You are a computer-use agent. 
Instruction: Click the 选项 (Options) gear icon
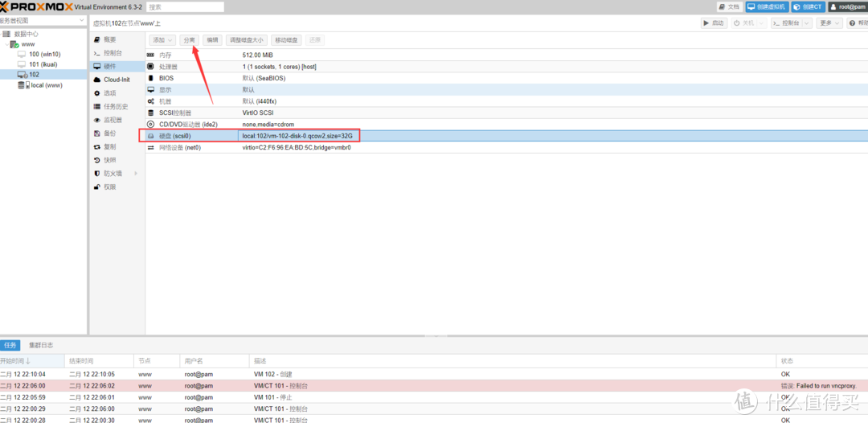[97, 93]
